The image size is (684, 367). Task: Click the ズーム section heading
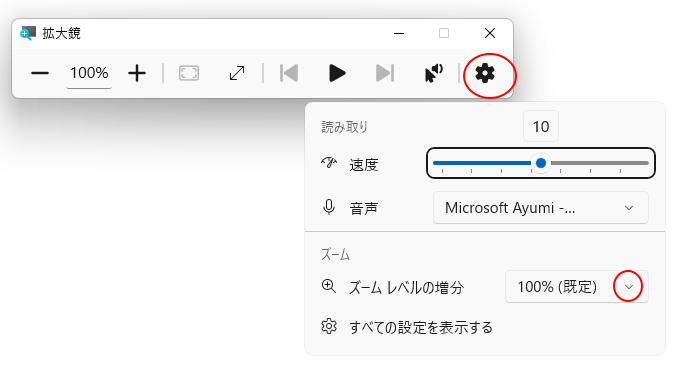pos(335,254)
